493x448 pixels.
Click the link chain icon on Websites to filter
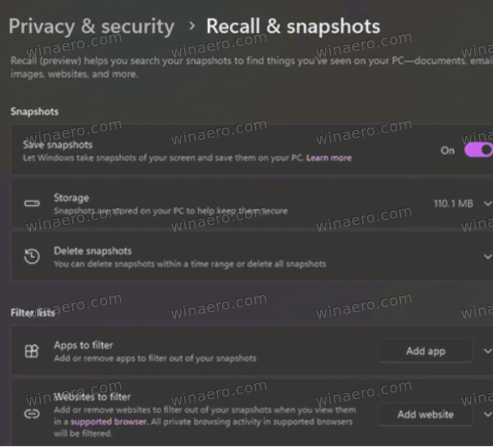pyautogui.click(x=32, y=414)
